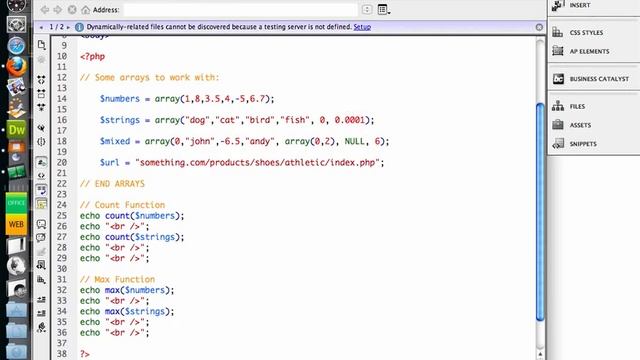640x360 pixels.
Task: Show previous info bar message
Action: [x=41, y=27]
